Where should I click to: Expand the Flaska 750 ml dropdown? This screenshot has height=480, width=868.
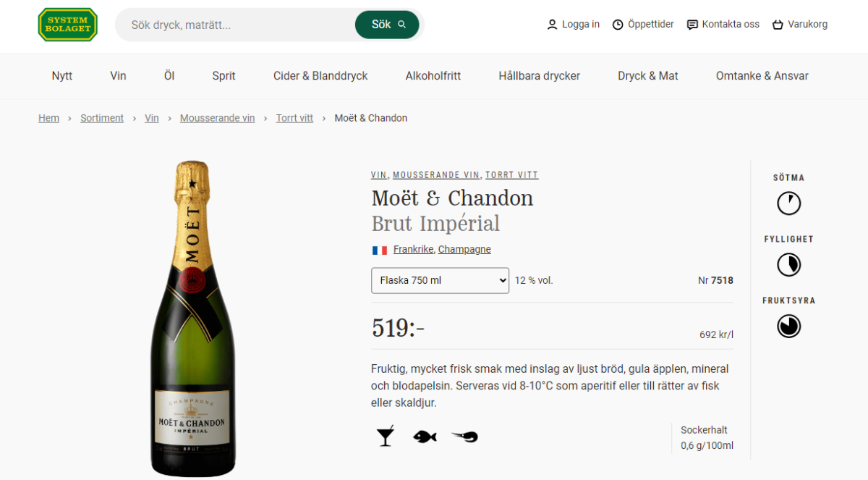tap(440, 280)
